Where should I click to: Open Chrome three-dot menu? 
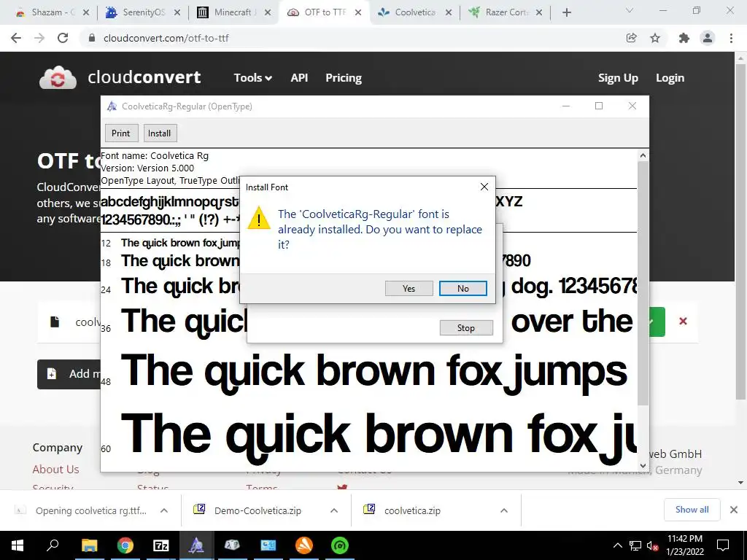pos(731,38)
